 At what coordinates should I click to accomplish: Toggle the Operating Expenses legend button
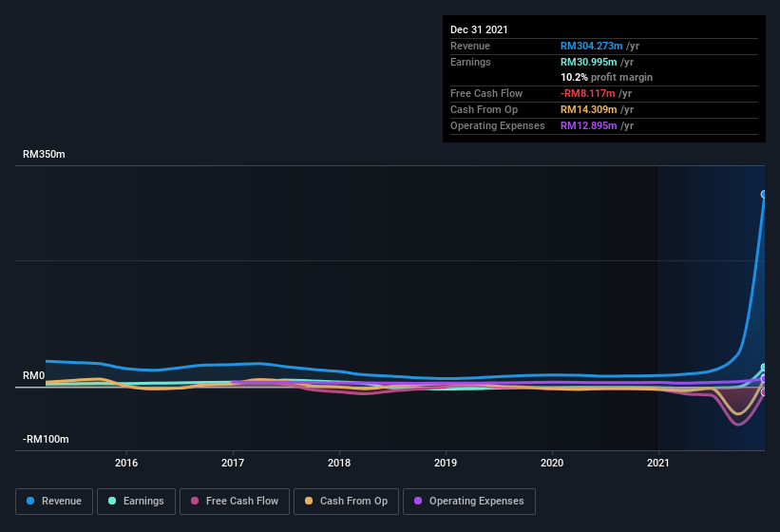(469, 502)
